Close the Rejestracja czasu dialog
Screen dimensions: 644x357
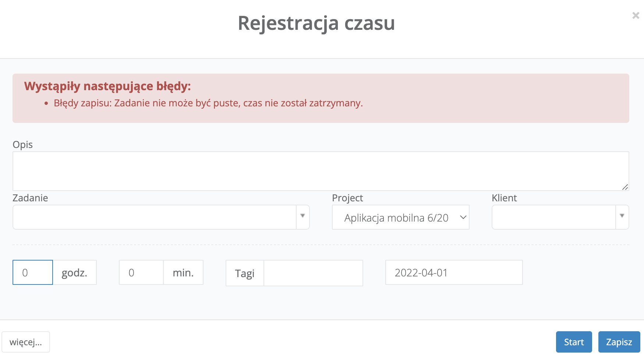pos(636,15)
